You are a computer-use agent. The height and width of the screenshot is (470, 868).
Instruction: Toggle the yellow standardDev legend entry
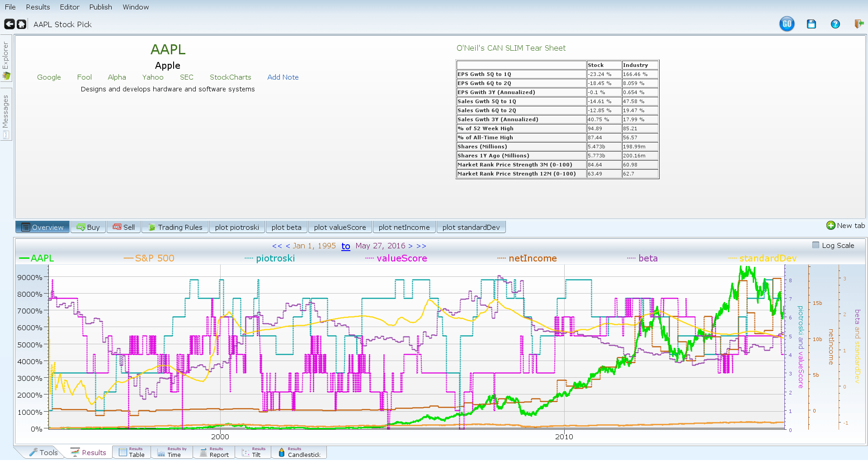click(x=767, y=258)
